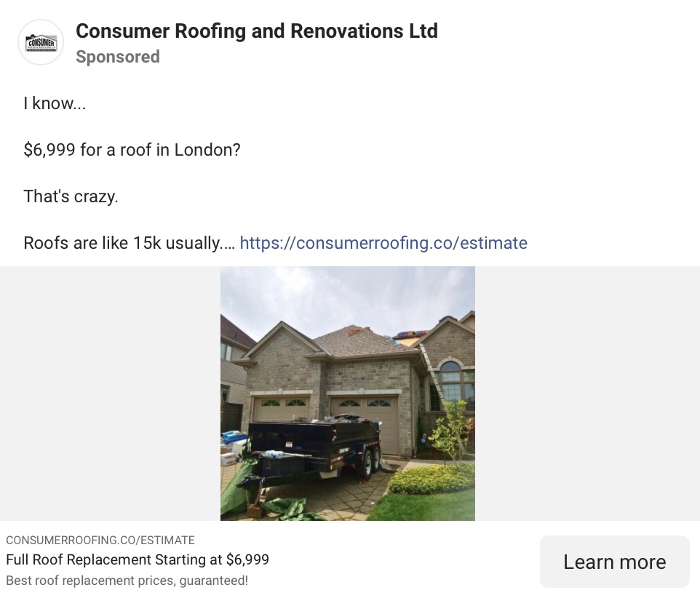Click the CONSUMERROOFING.CO/ESTIMATE domain text
The height and width of the screenshot is (598, 700).
(100, 540)
